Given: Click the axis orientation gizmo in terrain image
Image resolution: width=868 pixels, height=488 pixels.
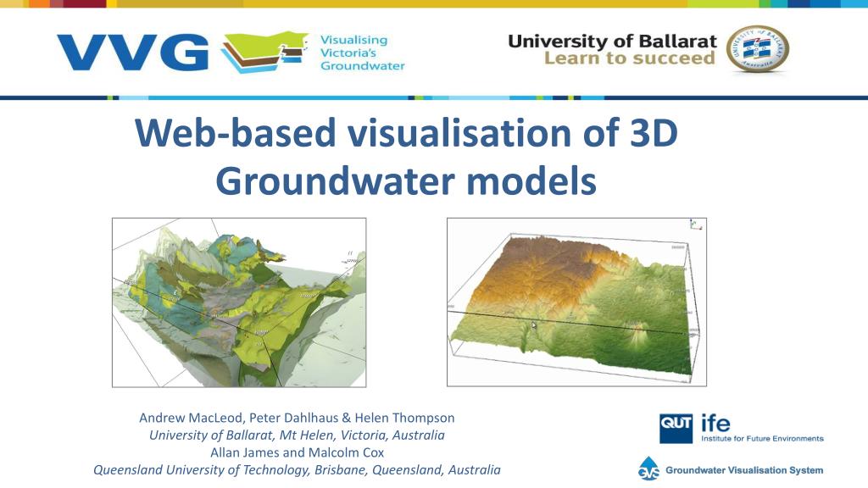Looking at the screenshot, I should [x=696, y=225].
